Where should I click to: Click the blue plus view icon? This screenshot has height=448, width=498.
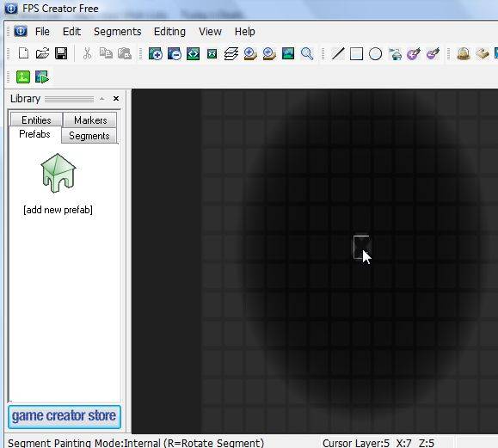156,53
